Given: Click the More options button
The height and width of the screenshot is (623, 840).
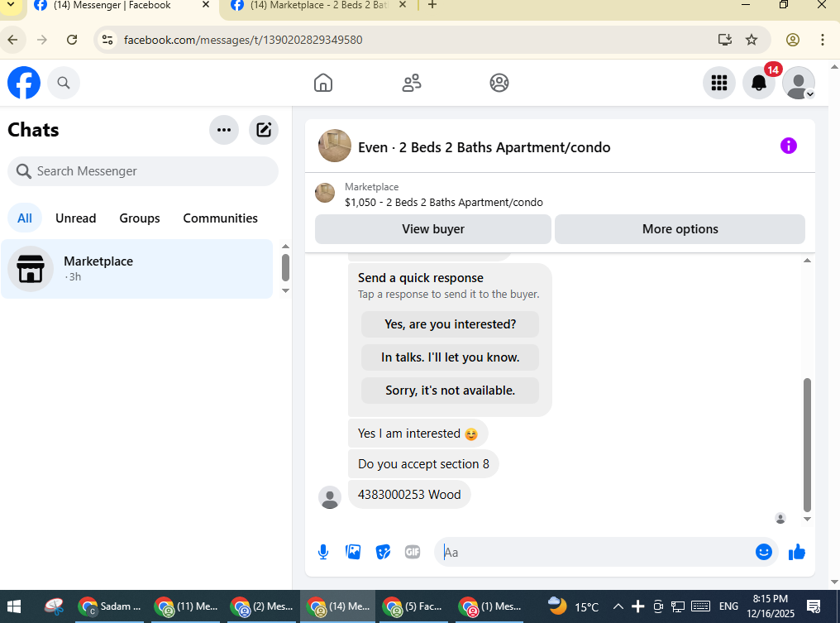Looking at the screenshot, I should pyautogui.click(x=680, y=229).
